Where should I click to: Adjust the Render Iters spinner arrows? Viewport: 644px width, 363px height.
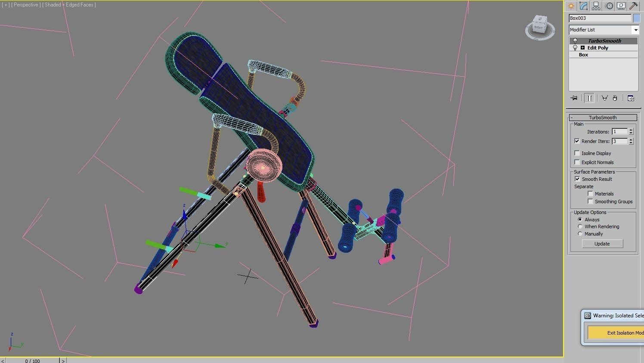[631, 141]
